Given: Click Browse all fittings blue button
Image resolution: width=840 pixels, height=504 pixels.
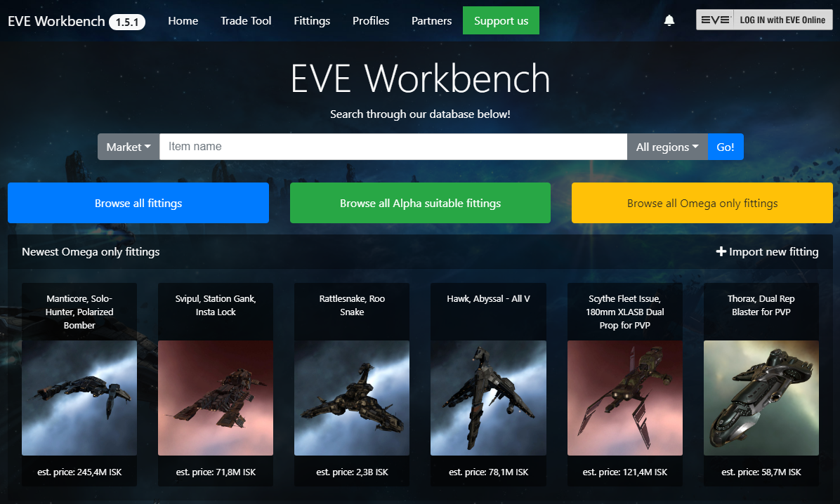Looking at the screenshot, I should pyautogui.click(x=138, y=204).
